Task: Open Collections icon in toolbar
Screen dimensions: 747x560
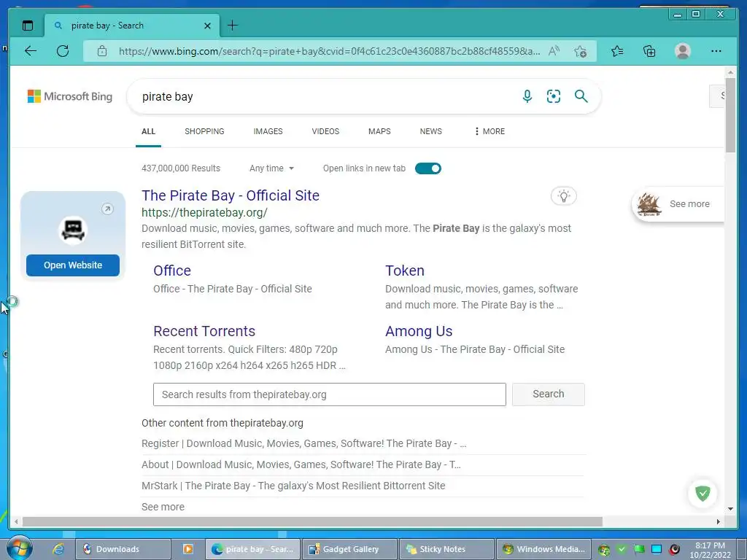Action: click(649, 51)
